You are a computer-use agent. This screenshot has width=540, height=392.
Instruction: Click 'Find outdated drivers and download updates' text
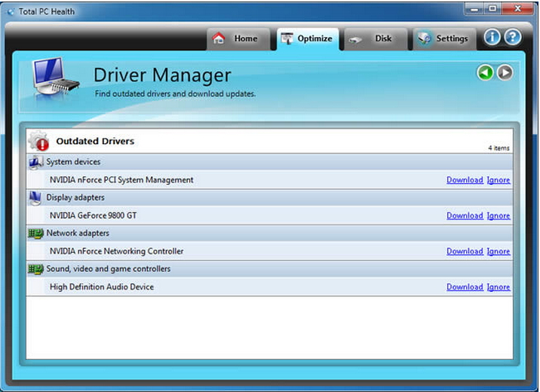(175, 93)
